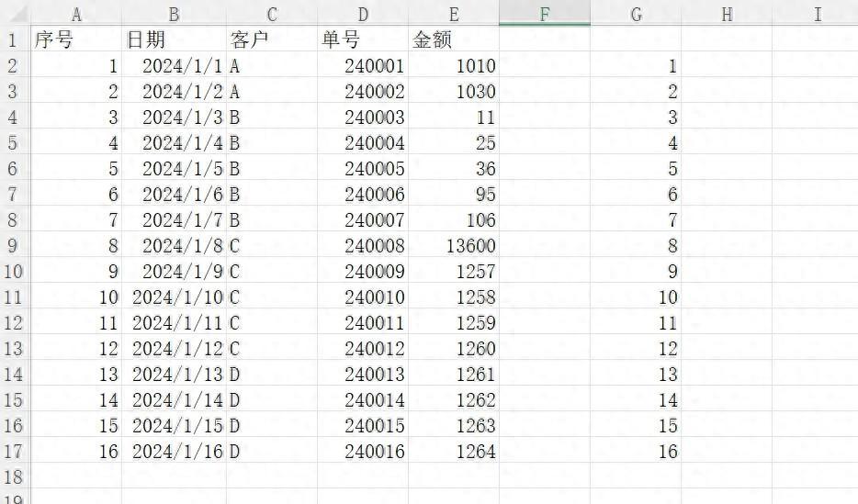Select amount cell 1264
The image size is (858, 504).
coord(454,451)
